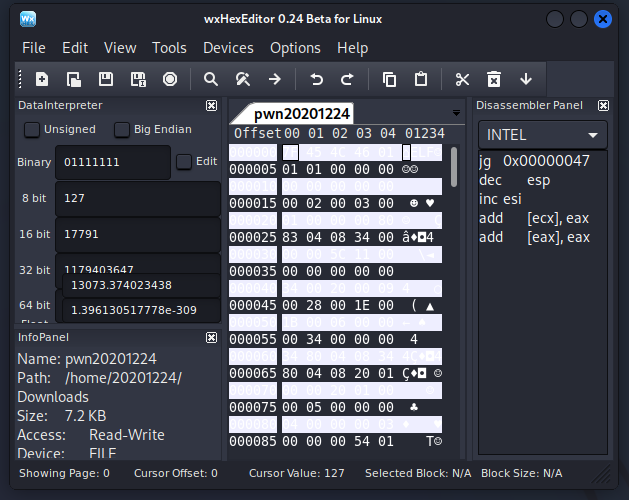Click the Go to Offset arrow icon
629x500 pixels.
point(274,79)
